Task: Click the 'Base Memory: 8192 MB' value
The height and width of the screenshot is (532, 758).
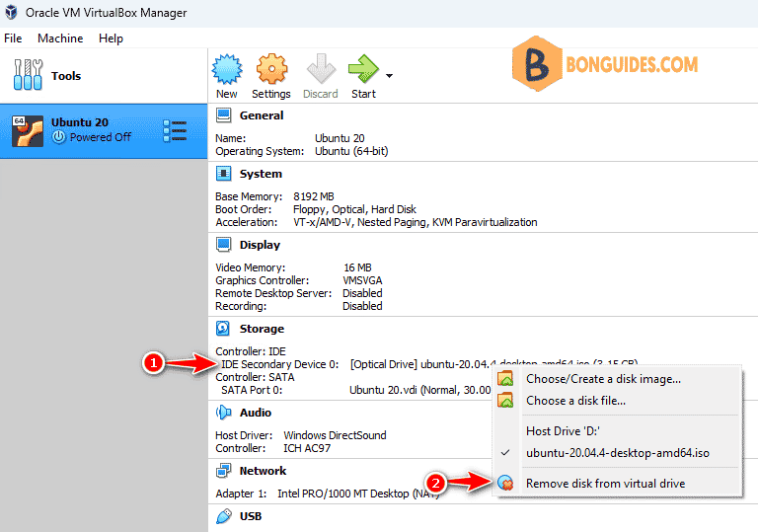Action: [x=313, y=196]
